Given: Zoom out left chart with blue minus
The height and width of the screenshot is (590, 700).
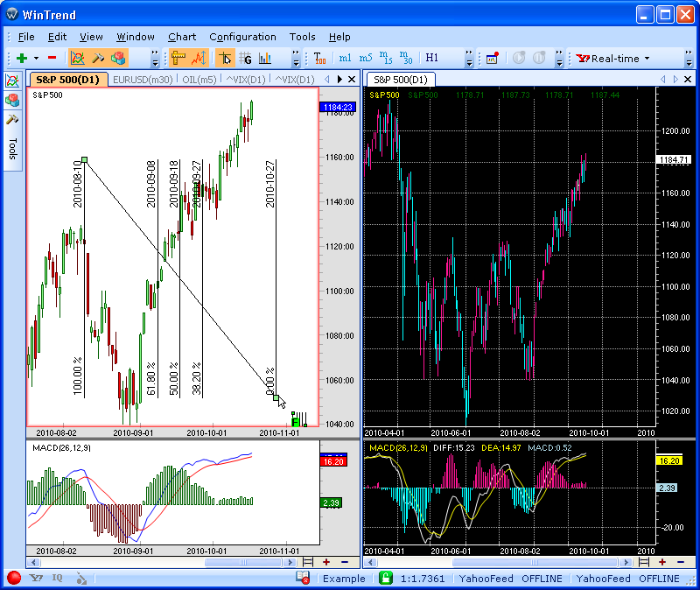Looking at the screenshot, I should click(345, 562).
